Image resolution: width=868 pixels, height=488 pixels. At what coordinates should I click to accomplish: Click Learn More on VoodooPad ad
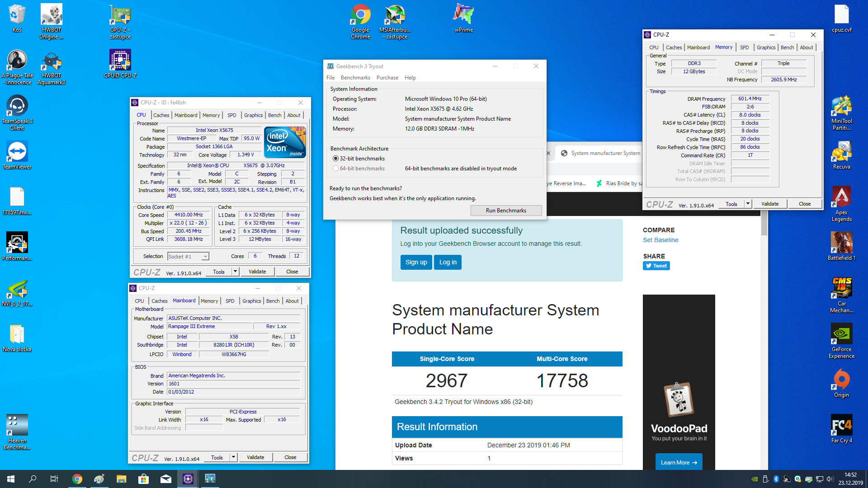coord(679,462)
